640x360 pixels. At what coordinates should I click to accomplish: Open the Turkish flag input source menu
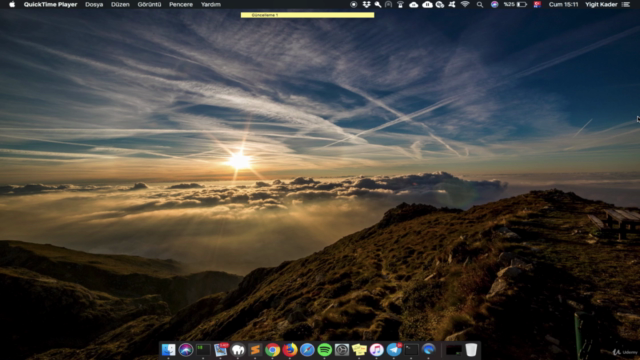point(537,4)
